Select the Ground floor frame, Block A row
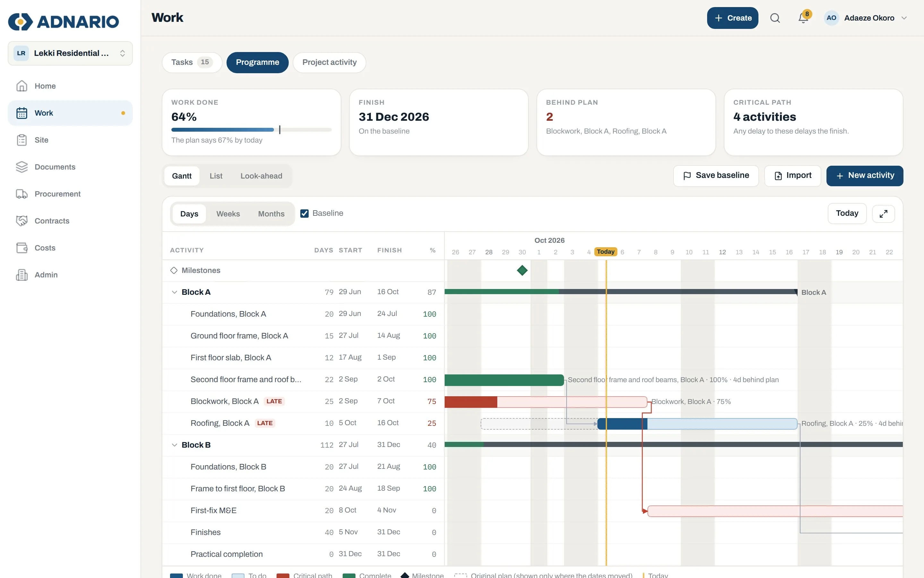924x578 pixels. (x=303, y=336)
